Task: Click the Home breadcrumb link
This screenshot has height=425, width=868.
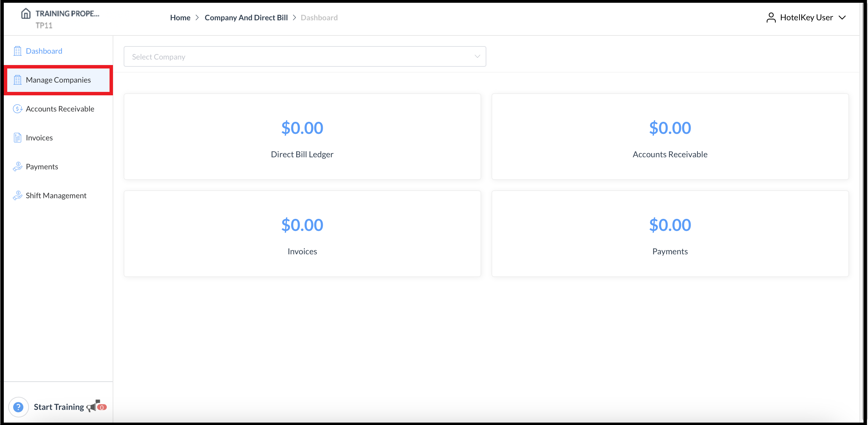Action: (x=180, y=17)
